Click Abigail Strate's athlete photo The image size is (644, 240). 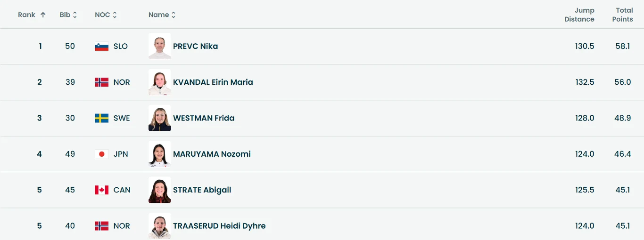(x=159, y=190)
